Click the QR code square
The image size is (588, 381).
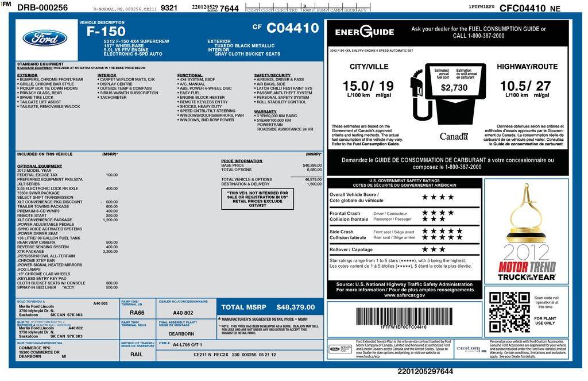pos(509,311)
